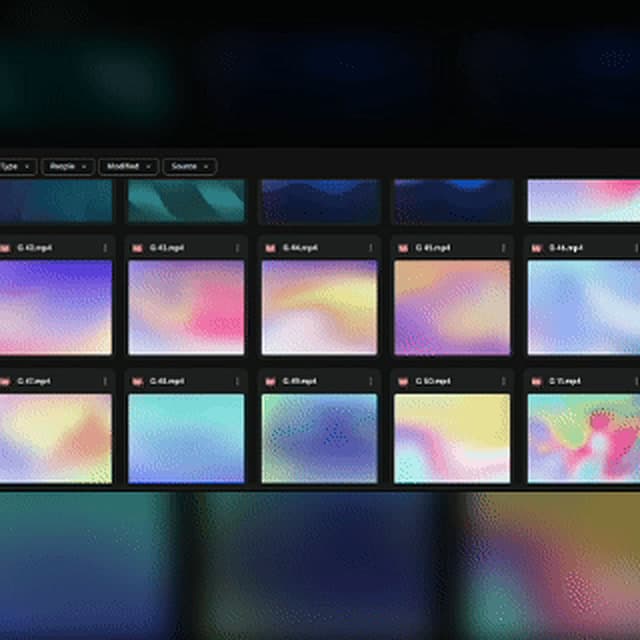This screenshot has width=640, height=640.
Task: Select the file name G 42.mp4
Action: [35, 248]
